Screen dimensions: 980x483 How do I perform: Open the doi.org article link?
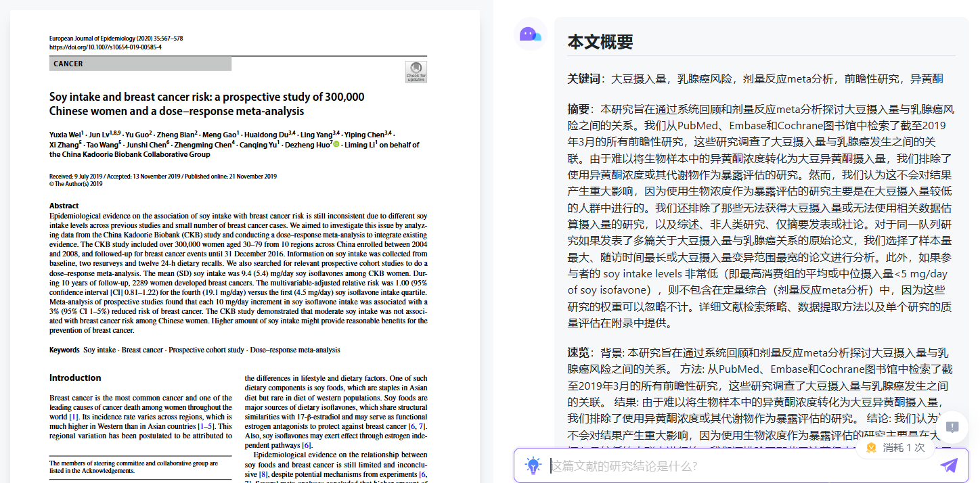[105, 47]
